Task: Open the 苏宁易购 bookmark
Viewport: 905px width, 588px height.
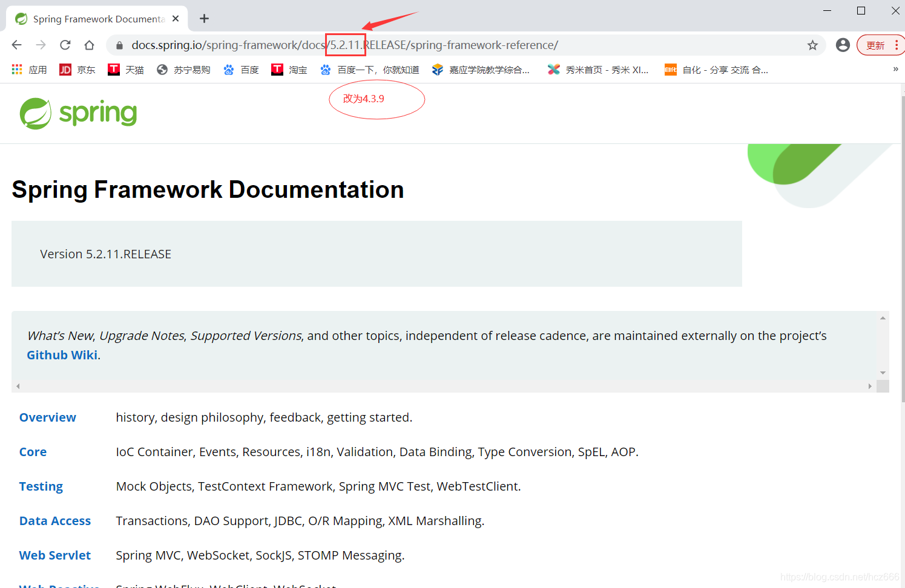Action: click(183, 70)
